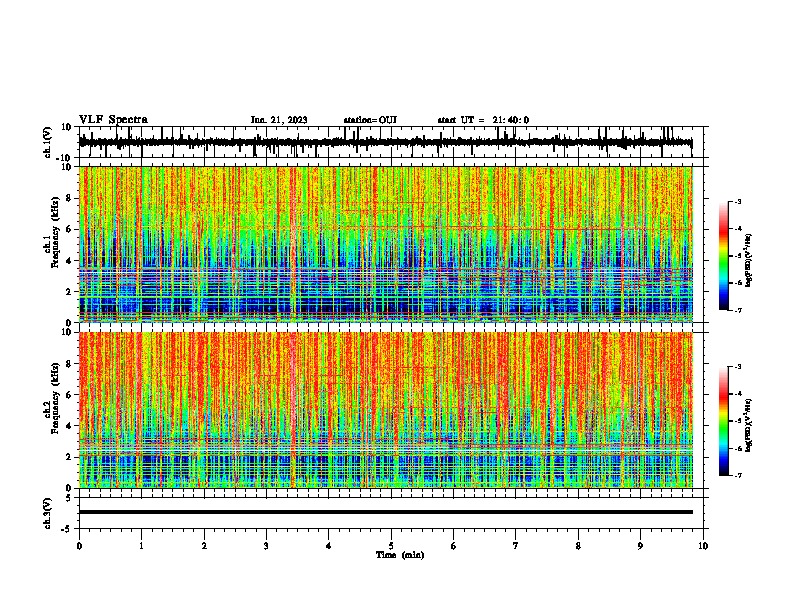
Task: Click the "4" kHz tick on ch.1 spectrogram
Action: click(69, 261)
